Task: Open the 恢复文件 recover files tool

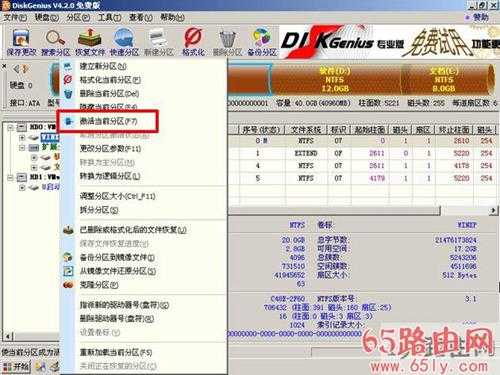Action: pyautogui.click(x=90, y=42)
